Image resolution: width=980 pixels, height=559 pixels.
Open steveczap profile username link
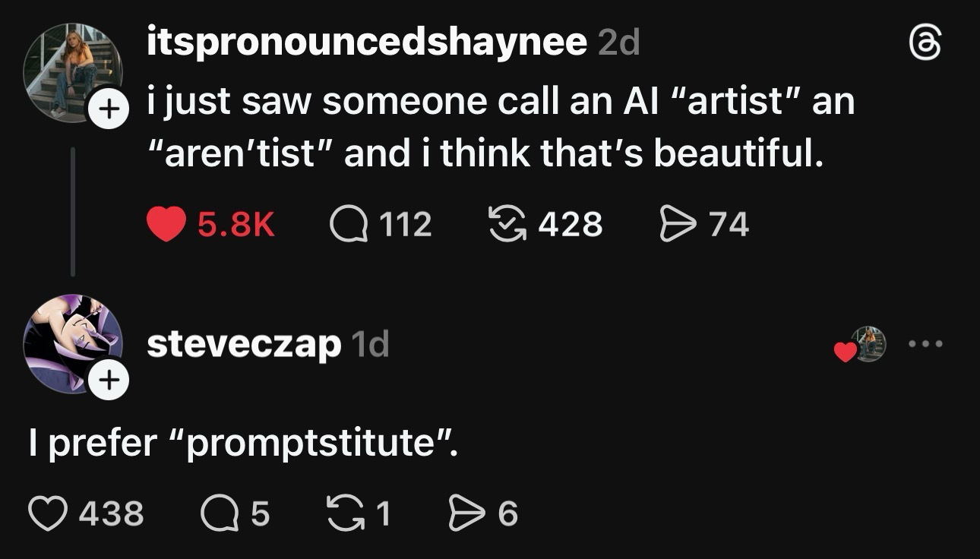[243, 345]
